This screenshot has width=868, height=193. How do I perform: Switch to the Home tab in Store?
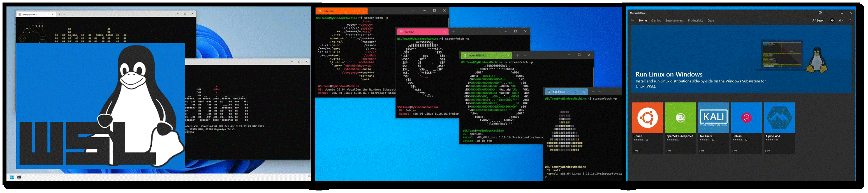pos(643,20)
